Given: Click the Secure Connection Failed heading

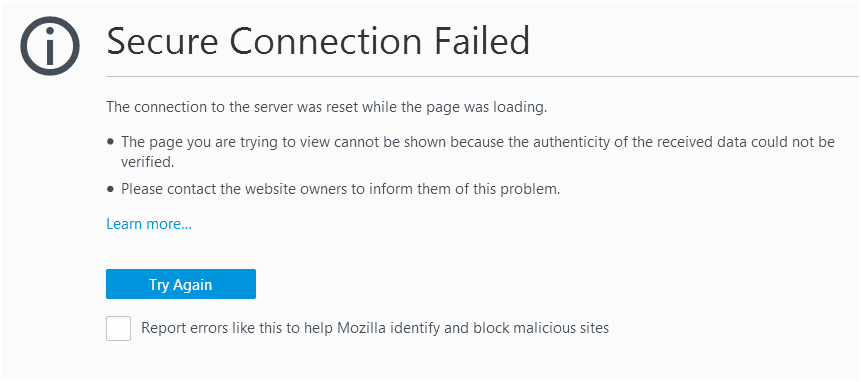Looking at the screenshot, I should point(318,41).
